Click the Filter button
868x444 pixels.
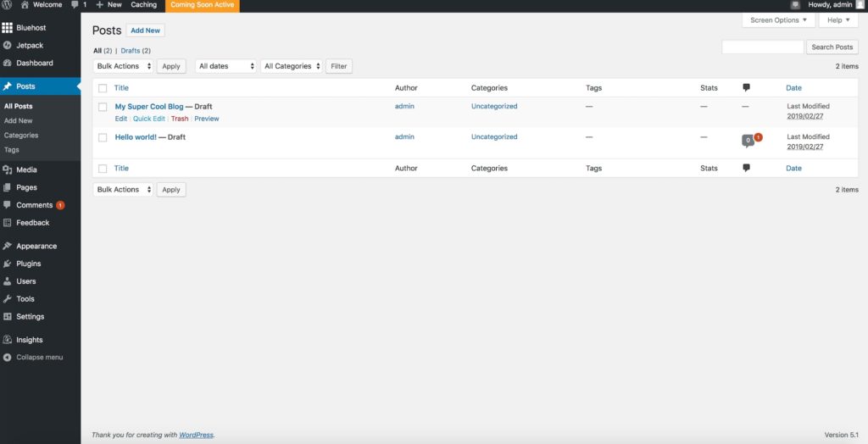339,66
